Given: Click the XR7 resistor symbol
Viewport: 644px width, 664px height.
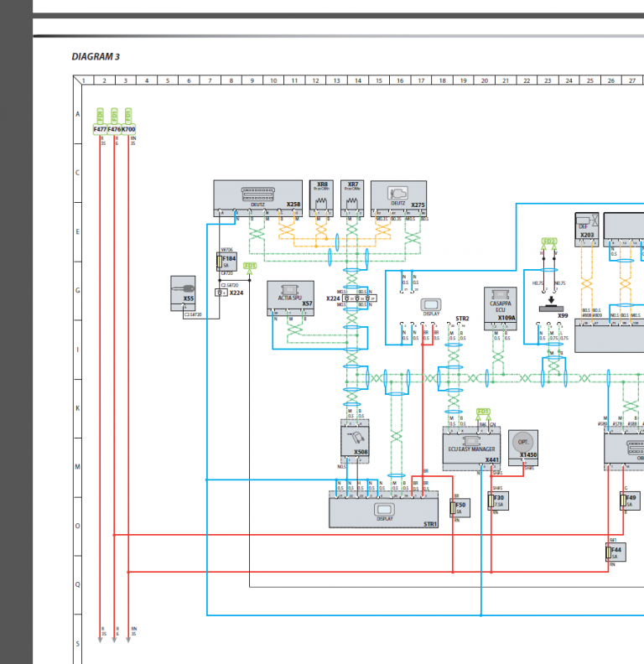Looking at the screenshot, I should pyautogui.click(x=353, y=200).
